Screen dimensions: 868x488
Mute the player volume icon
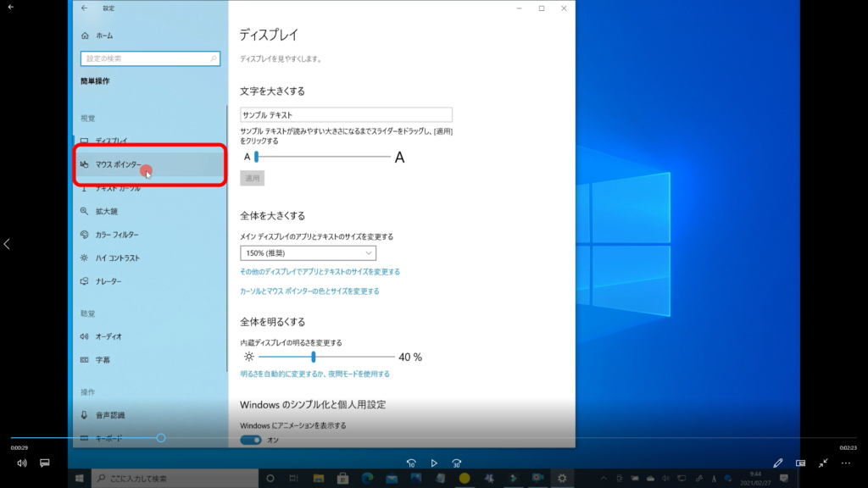pyautogui.click(x=22, y=463)
